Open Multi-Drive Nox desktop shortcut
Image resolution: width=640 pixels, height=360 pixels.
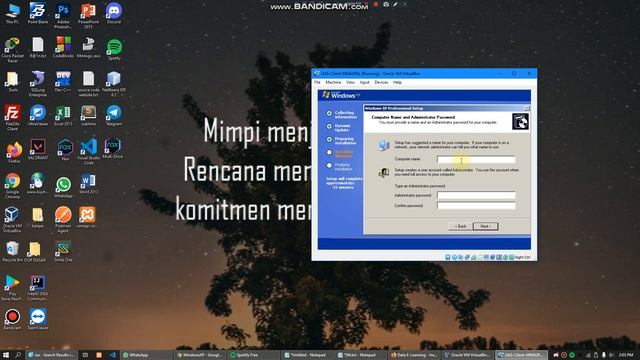[113, 149]
